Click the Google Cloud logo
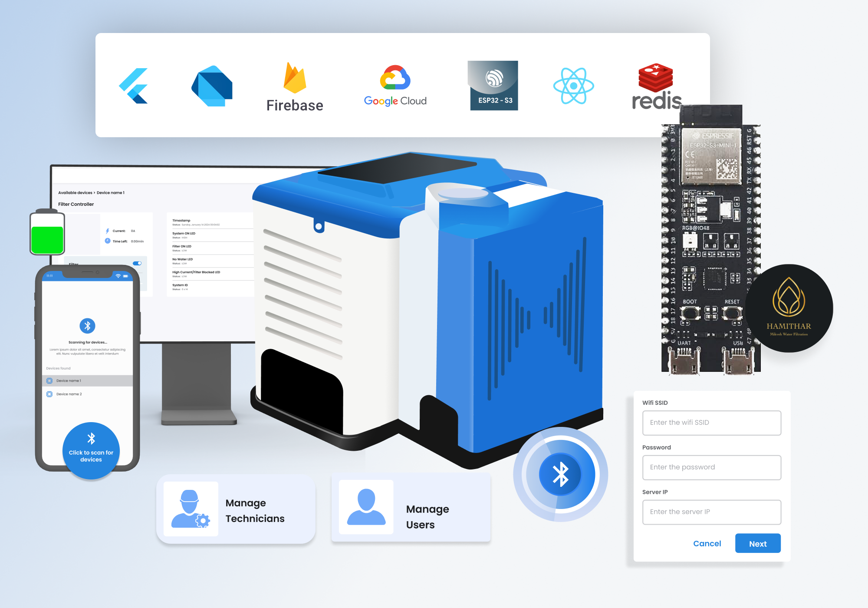 click(x=395, y=86)
